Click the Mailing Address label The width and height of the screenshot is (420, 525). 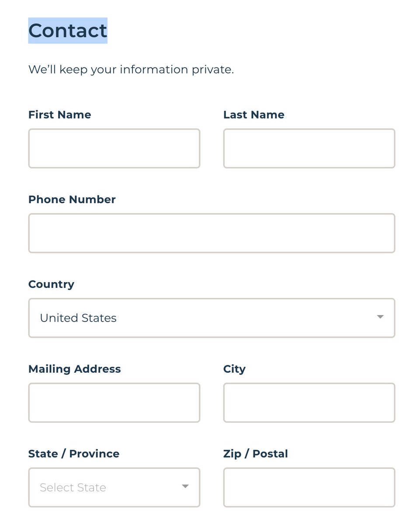point(75,369)
